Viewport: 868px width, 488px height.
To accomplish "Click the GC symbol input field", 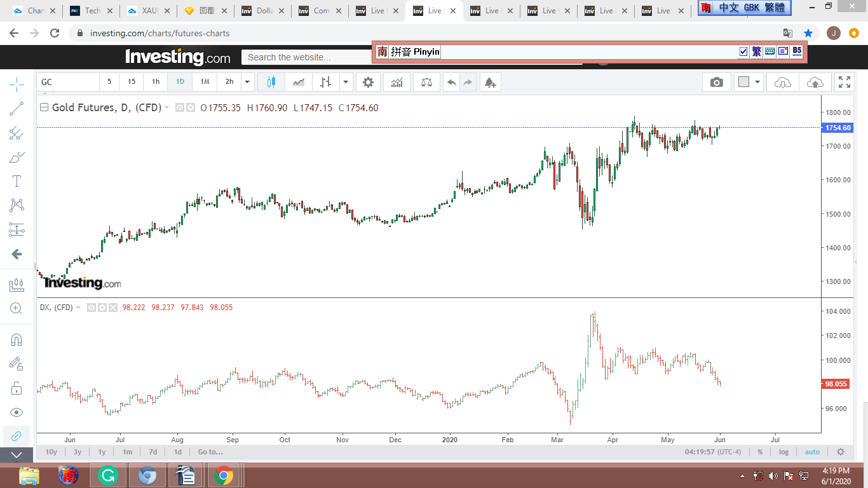I will pos(68,82).
